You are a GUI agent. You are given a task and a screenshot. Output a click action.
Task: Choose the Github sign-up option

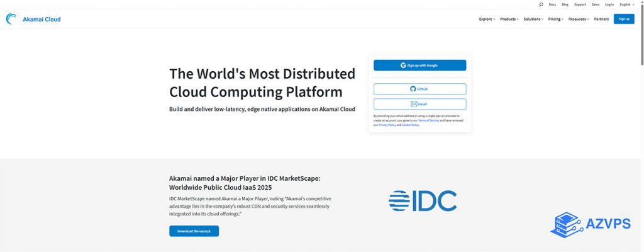point(419,89)
